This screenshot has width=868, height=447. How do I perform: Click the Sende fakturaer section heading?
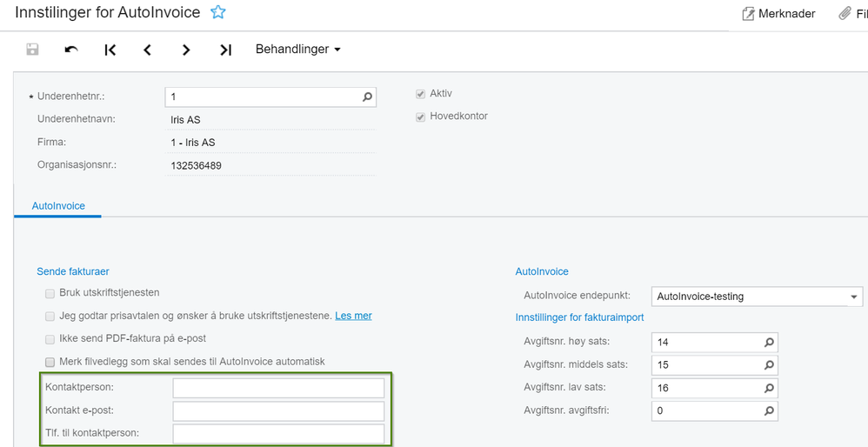coord(73,271)
